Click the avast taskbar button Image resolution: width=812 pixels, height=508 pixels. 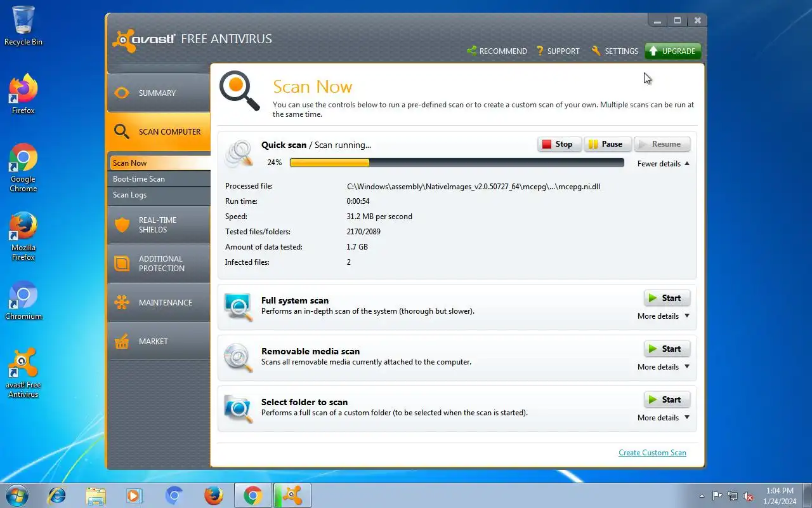[x=292, y=495]
